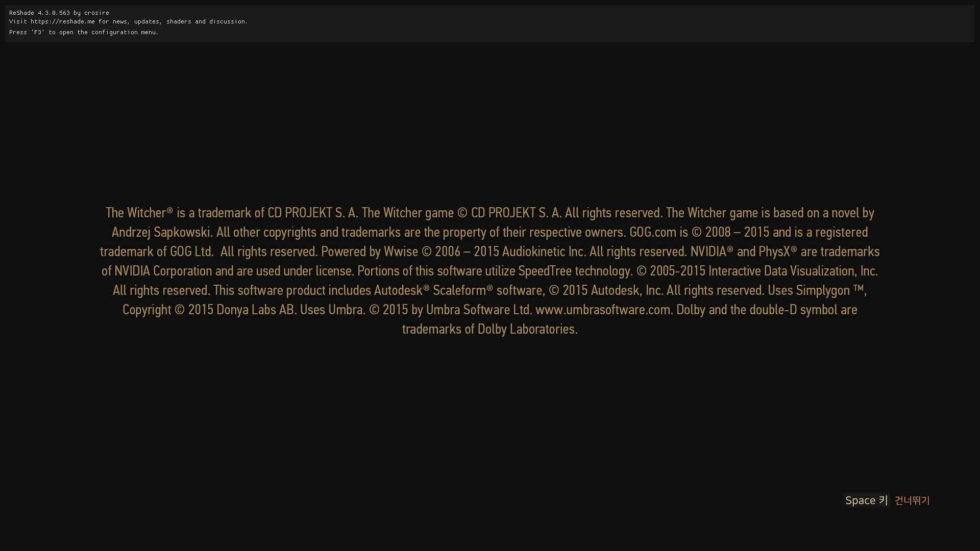
Task: Click the "Donya Labs AB" text
Action: point(255,310)
